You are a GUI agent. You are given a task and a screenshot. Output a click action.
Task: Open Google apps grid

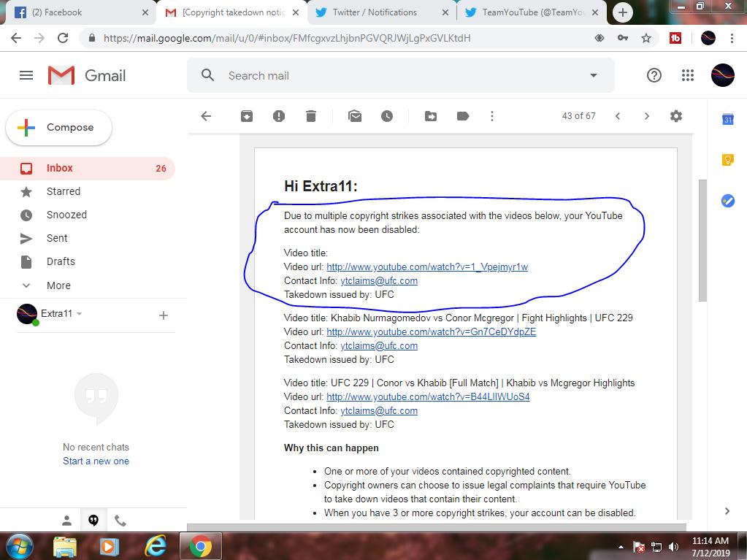pos(687,75)
